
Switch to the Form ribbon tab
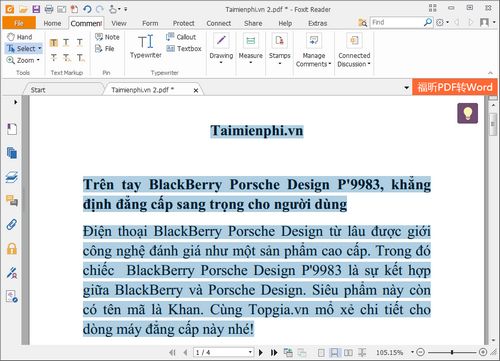coord(150,23)
